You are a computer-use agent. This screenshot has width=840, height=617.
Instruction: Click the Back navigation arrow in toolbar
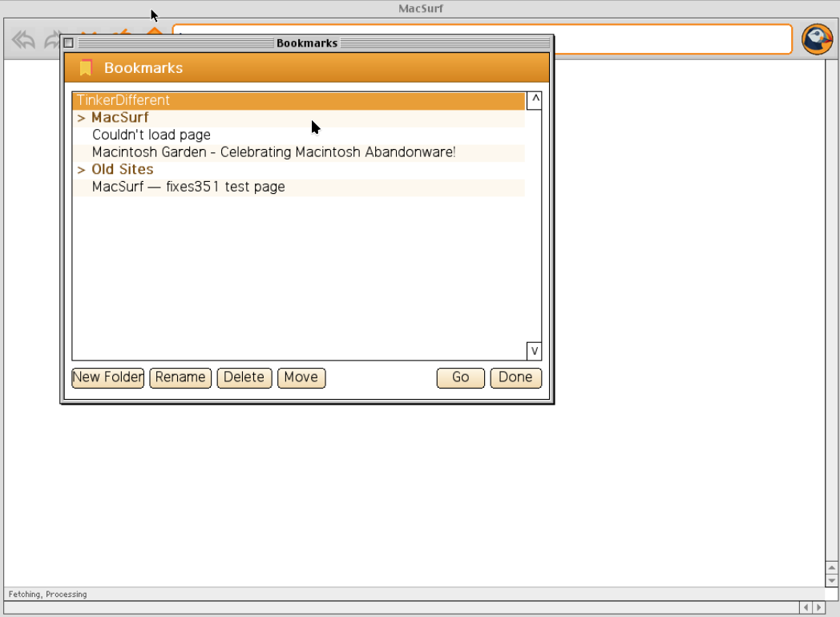23,39
